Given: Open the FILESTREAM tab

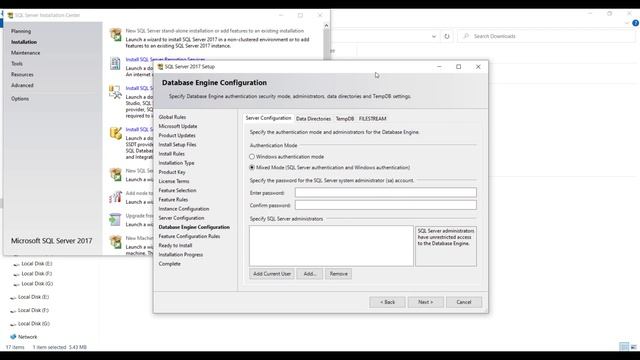Looking at the screenshot, I should (373, 119).
